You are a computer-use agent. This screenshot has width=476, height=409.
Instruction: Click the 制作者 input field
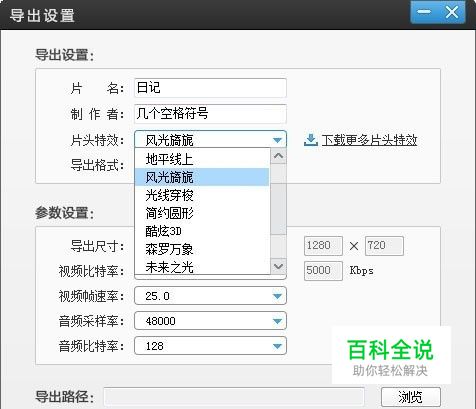[210, 114]
